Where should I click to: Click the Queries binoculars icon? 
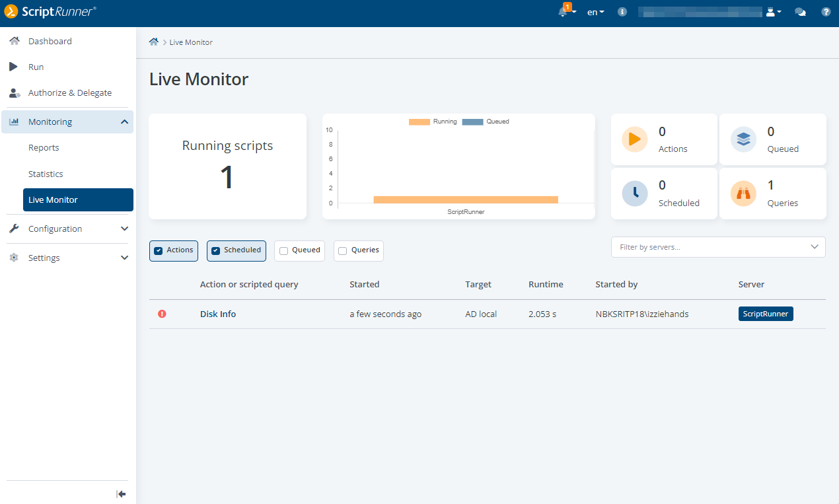tap(743, 194)
